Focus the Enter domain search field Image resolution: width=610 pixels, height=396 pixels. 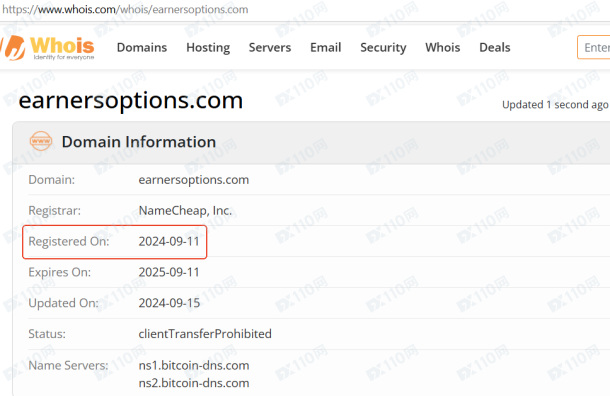[594, 47]
